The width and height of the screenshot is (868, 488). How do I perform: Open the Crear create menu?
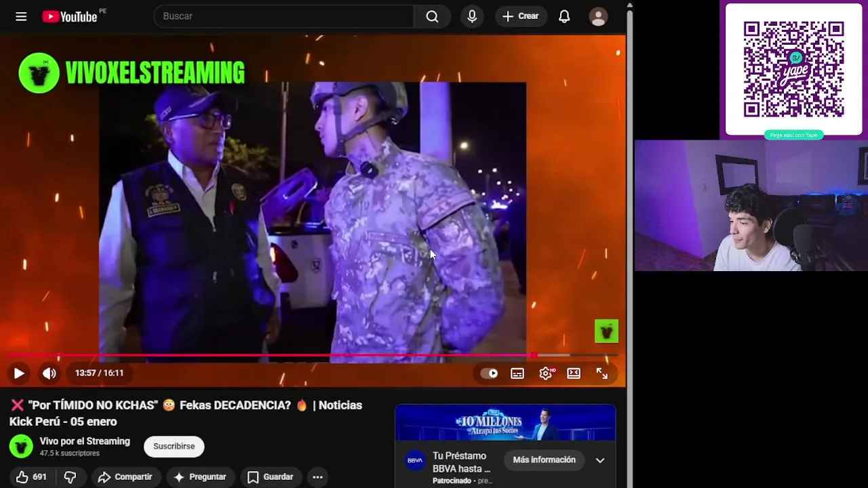tap(521, 16)
